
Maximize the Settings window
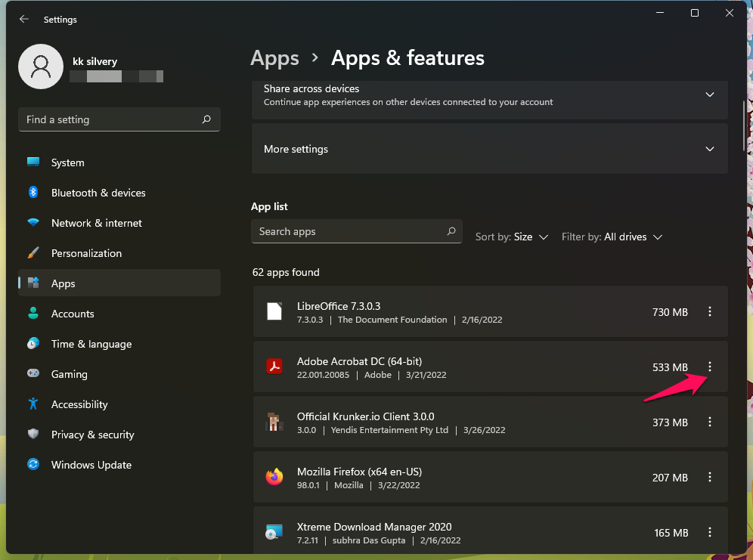coord(695,13)
